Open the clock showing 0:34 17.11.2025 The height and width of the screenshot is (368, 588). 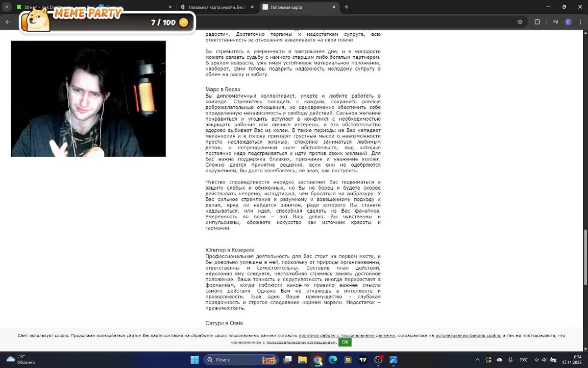pyautogui.click(x=572, y=360)
